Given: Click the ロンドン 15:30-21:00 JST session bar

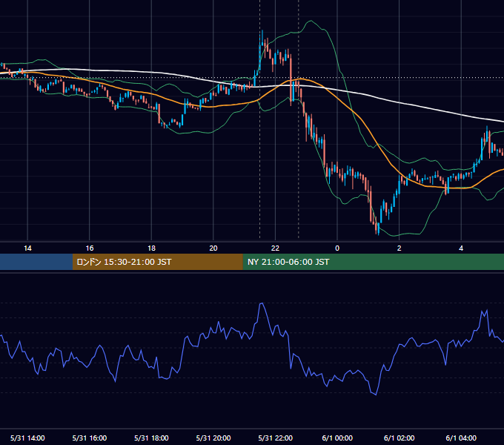Looking at the screenshot, I should 157,262.
